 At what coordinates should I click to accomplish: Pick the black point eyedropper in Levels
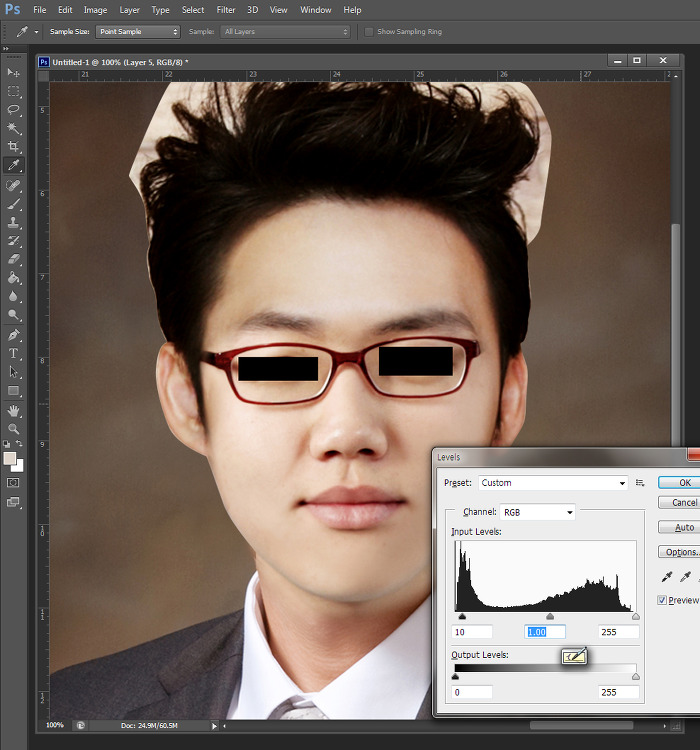pos(666,577)
